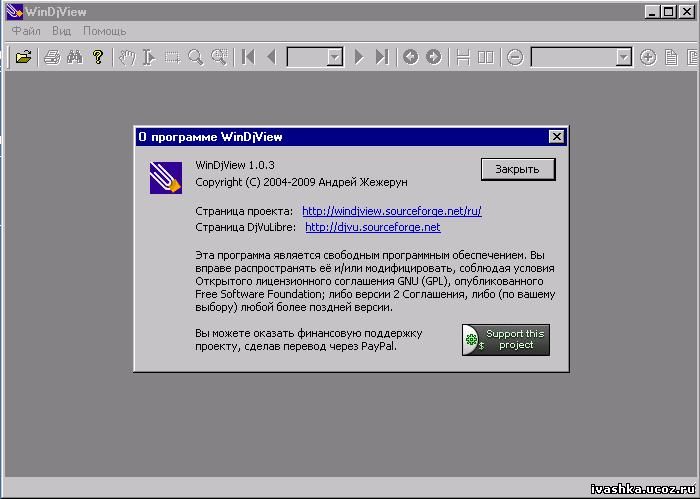Viewport: 700px width, 499px height.
Task: Click the yellow question mark Help icon
Action: coord(98,57)
